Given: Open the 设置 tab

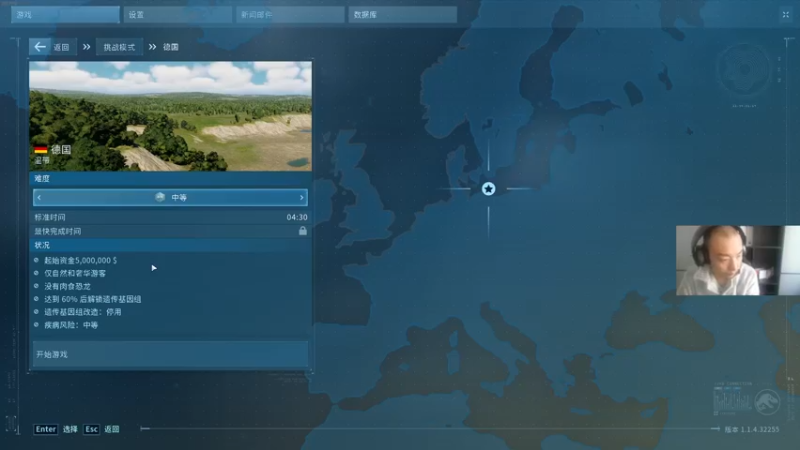Looking at the screenshot, I should (x=178, y=15).
